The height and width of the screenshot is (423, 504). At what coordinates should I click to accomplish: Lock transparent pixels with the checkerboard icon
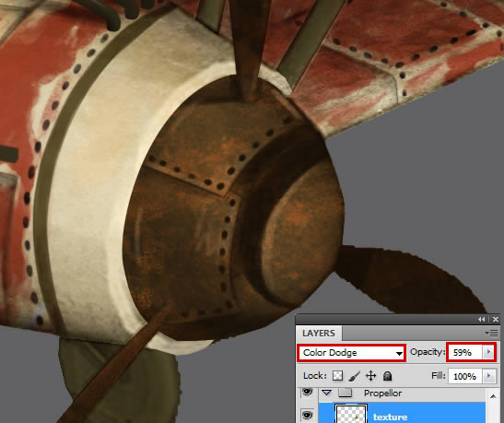(x=337, y=376)
